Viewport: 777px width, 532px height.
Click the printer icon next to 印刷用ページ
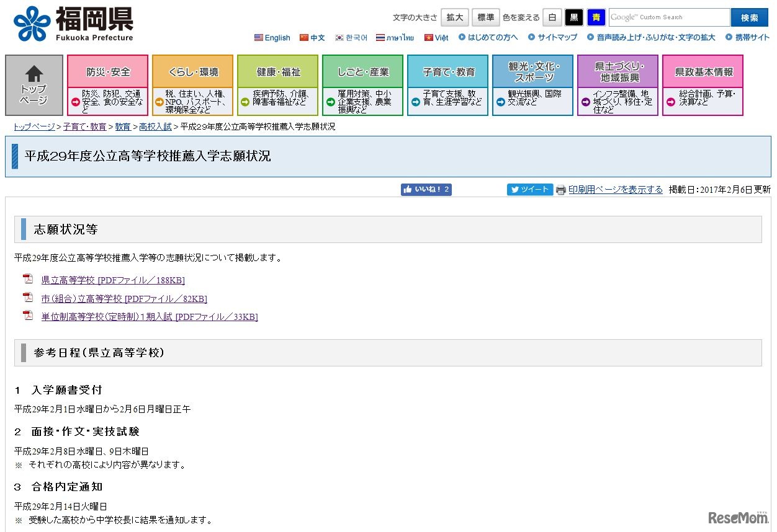[x=560, y=190]
